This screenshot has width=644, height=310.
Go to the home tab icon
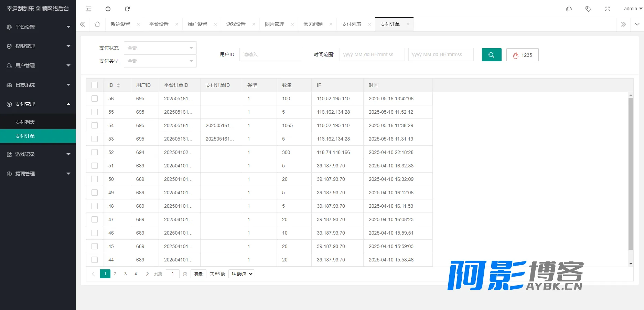pos(97,24)
